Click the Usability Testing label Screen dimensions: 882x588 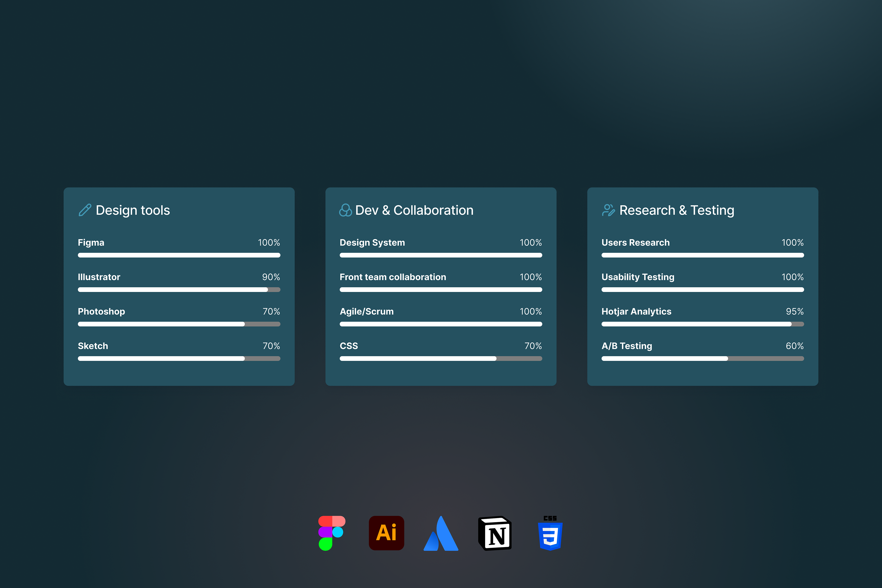click(x=638, y=277)
